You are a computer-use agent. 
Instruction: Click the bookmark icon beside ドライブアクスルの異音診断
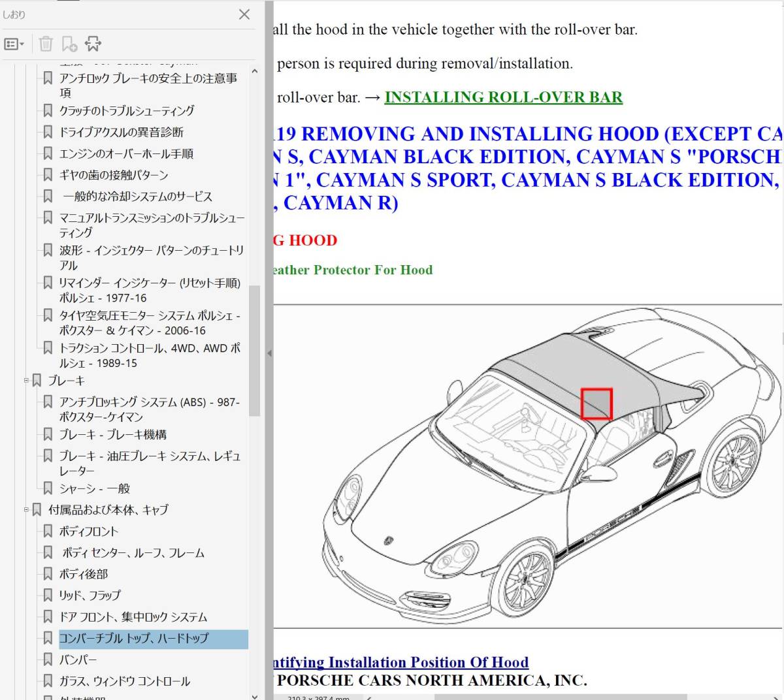coord(48,131)
